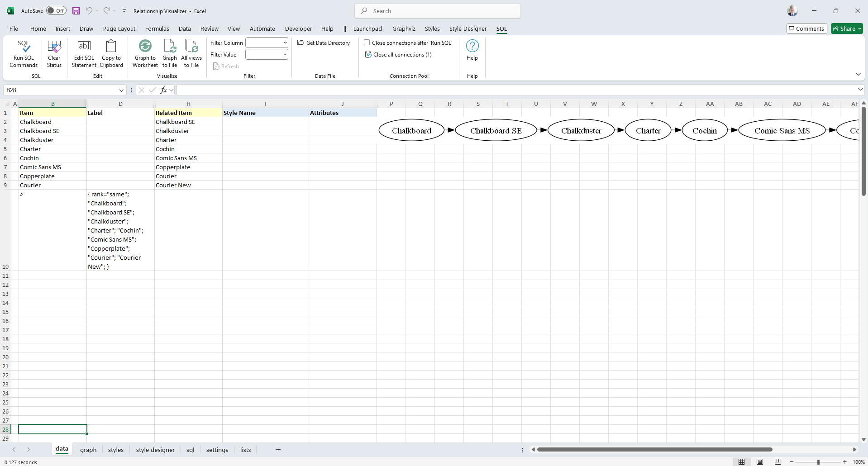Save the workbook with the save icon
This screenshot has height=466, width=868.
(x=76, y=11)
